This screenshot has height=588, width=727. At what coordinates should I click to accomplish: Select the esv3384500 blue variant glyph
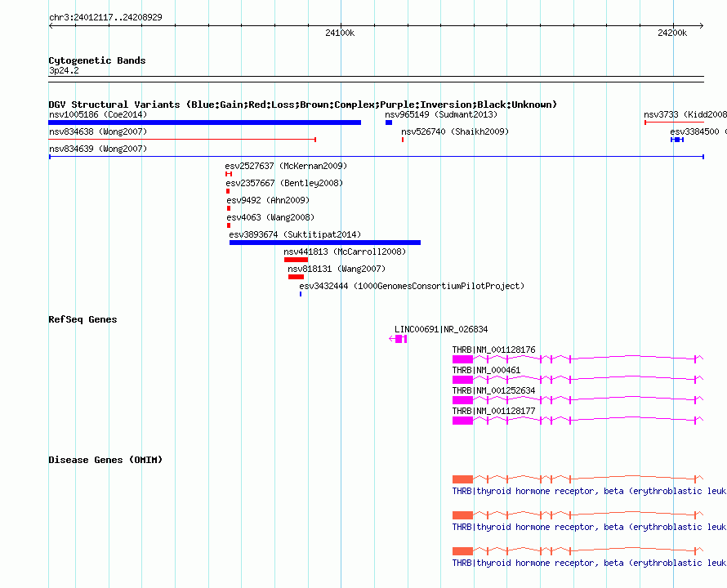[x=677, y=140]
